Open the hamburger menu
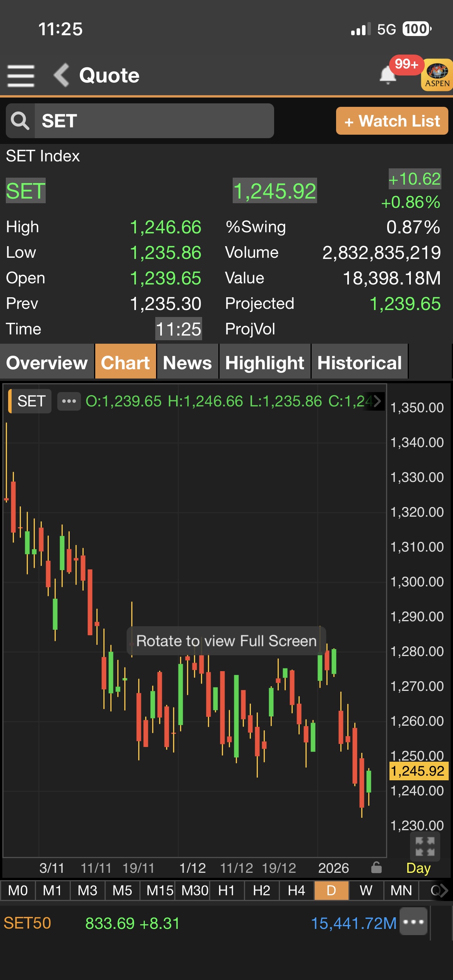The height and width of the screenshot is (980, 453). click(x=21, y=75)
